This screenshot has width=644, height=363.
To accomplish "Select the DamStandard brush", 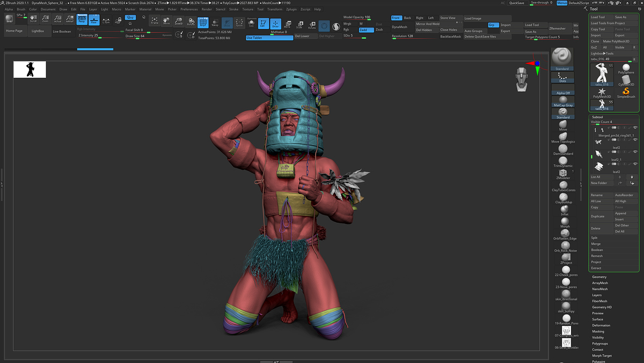I will pyautogui.click(x=563, y=148).
